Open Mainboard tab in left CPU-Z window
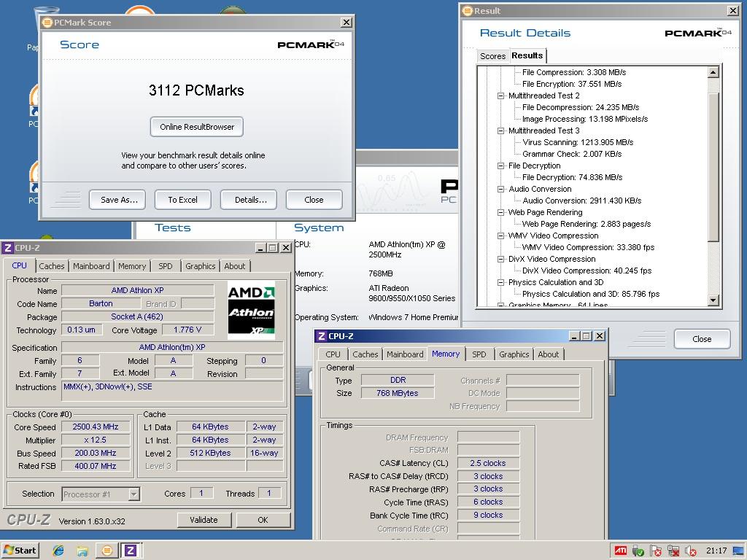Viewport: 747px width, 560px height. [91, 266]
